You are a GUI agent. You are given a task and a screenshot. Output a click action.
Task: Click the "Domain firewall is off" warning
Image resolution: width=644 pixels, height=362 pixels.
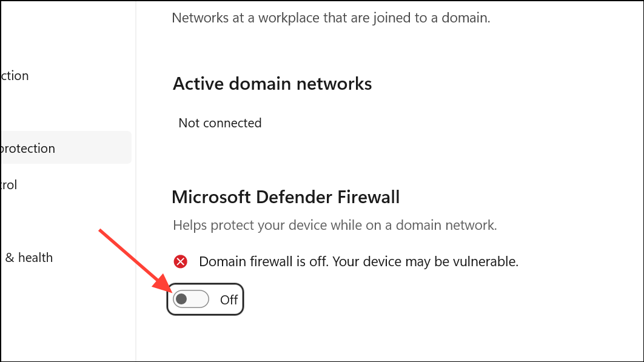(x=358, y=262)
